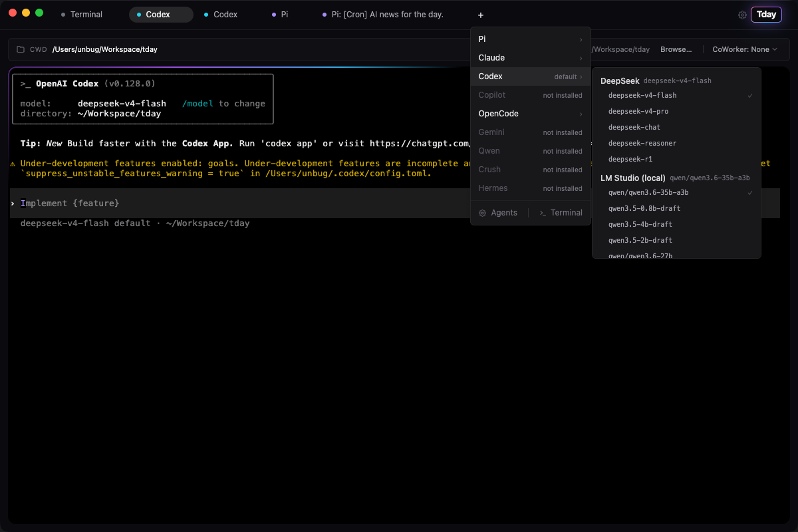The width and height of the screenshot is (798, 532).
Task: Choose deepseek-v4-pro model
Action: [x=676, y=111]
